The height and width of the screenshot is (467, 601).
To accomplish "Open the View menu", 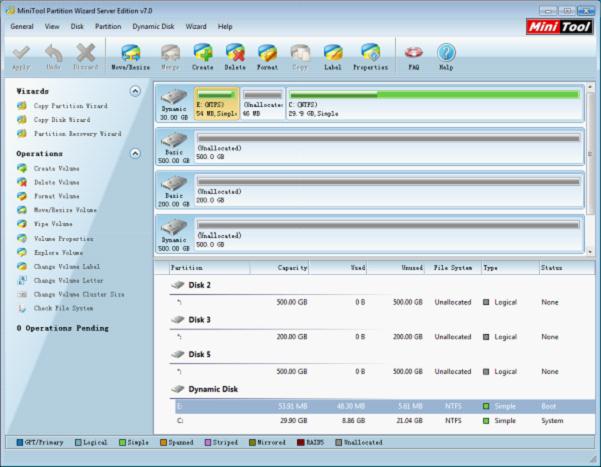I will click(x=52, y=26).
